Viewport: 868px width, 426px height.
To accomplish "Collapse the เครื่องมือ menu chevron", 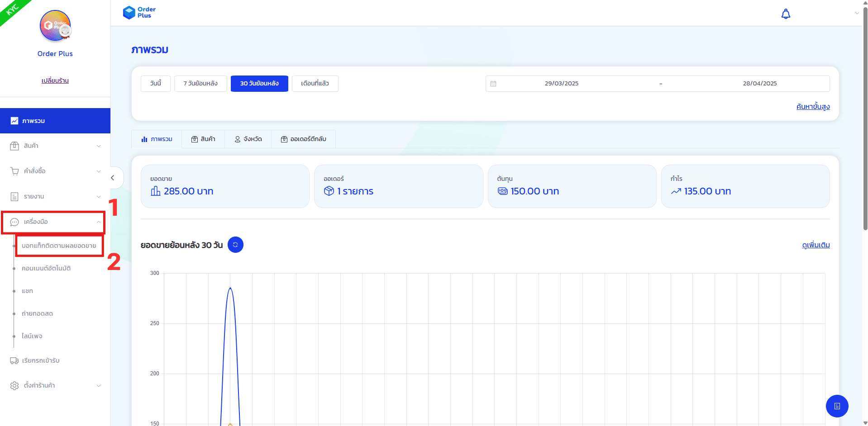I will pyautogui.click(x=98, y=222).
